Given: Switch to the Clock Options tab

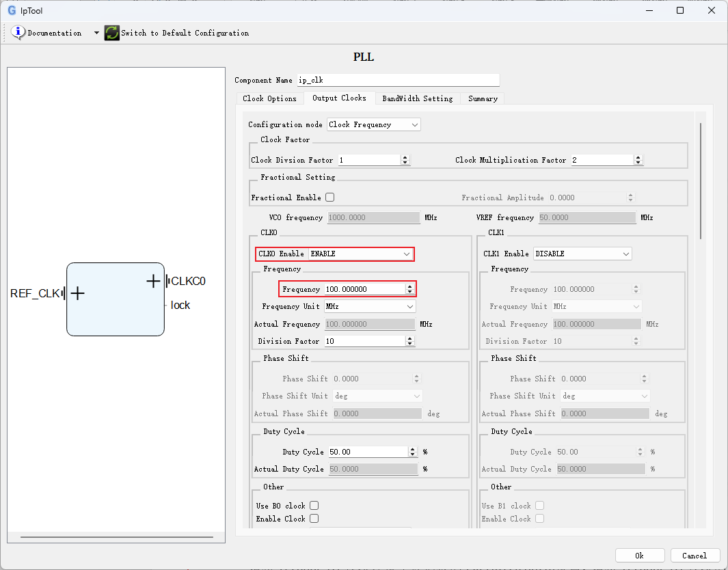Looking at the screenshot, I should (x=269, y=98).
